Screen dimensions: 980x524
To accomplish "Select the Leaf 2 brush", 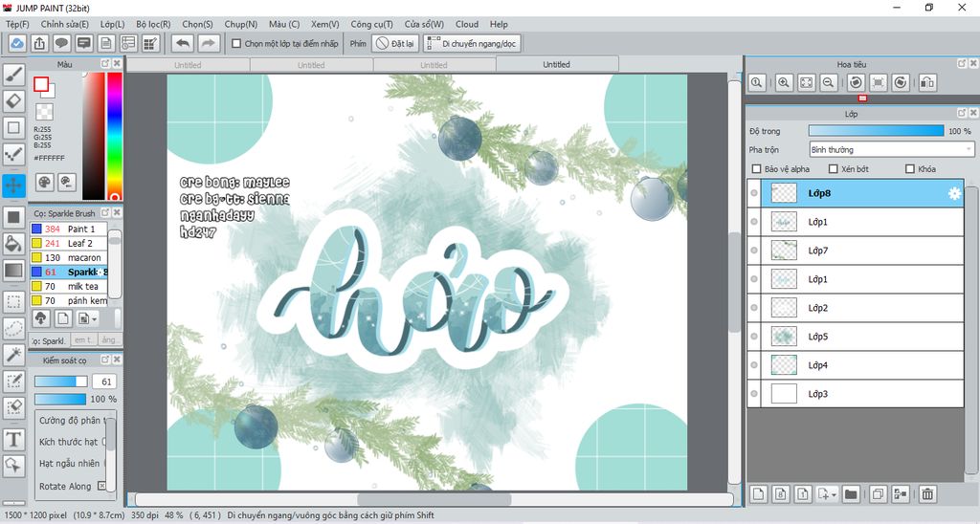I will (x=69, y=243).
